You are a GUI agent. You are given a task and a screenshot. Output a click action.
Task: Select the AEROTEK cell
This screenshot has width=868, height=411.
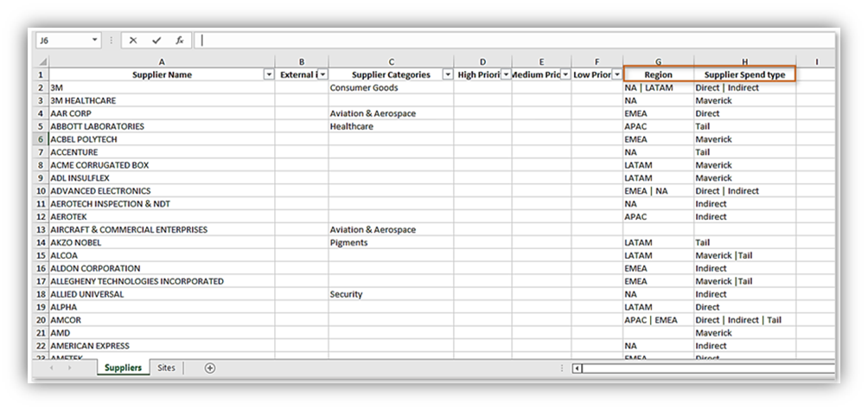point(163,216)
